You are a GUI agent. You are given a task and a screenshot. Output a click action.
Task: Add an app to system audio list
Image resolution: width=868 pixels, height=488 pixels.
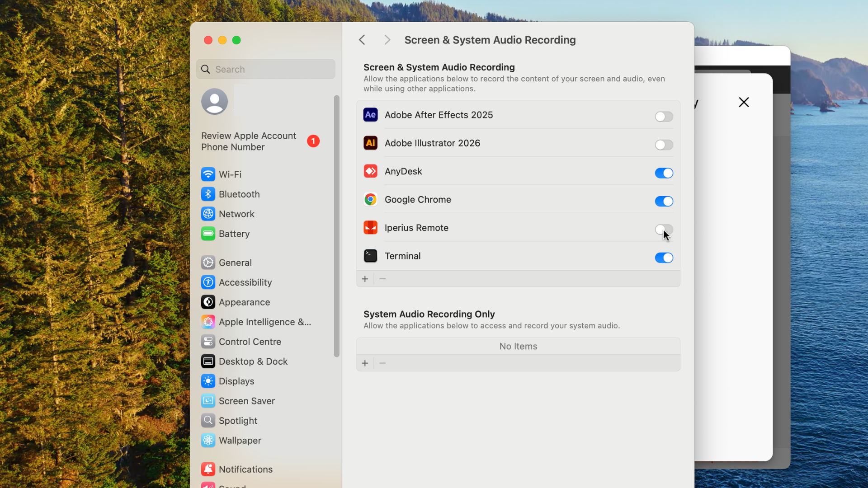click(365, 363)
